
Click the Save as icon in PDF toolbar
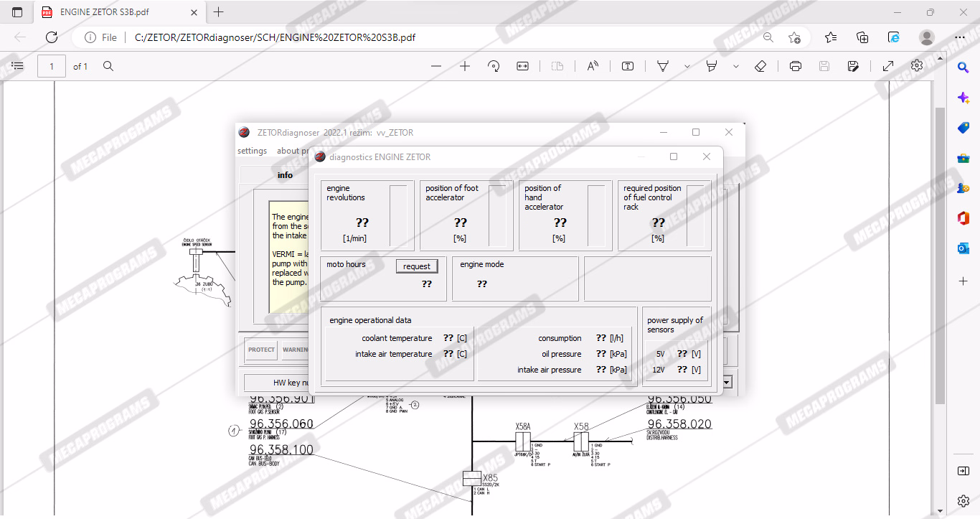tap(853, 66)
